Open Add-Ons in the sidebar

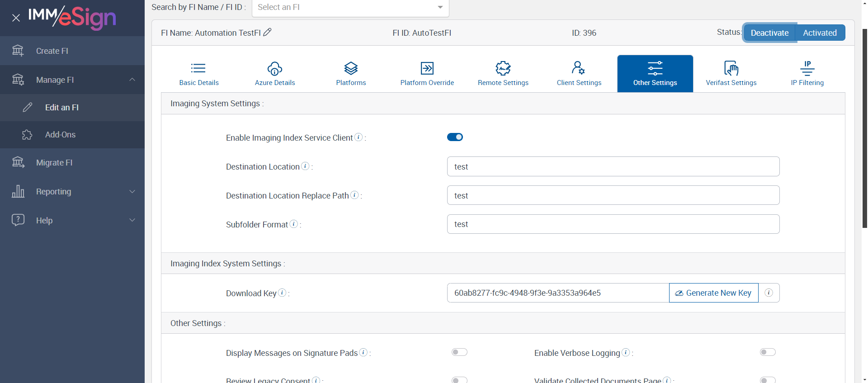[x=60, y=135]
